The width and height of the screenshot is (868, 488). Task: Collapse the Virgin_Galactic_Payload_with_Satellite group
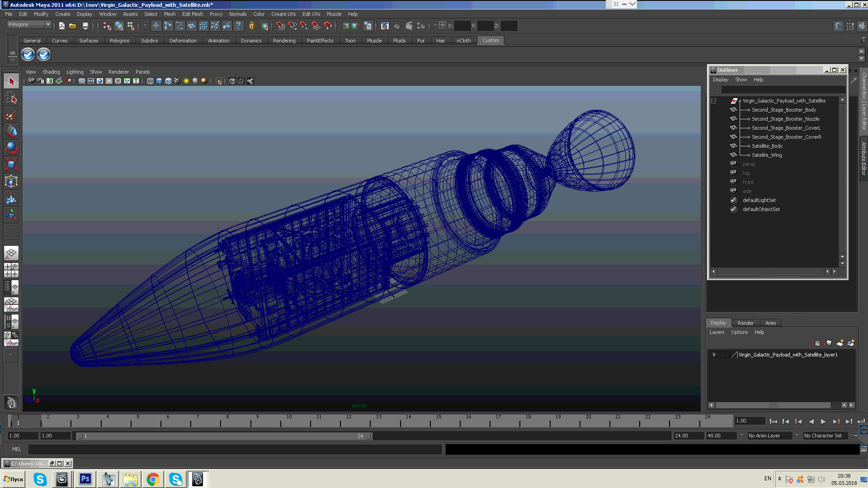click(x=714, y=101)
